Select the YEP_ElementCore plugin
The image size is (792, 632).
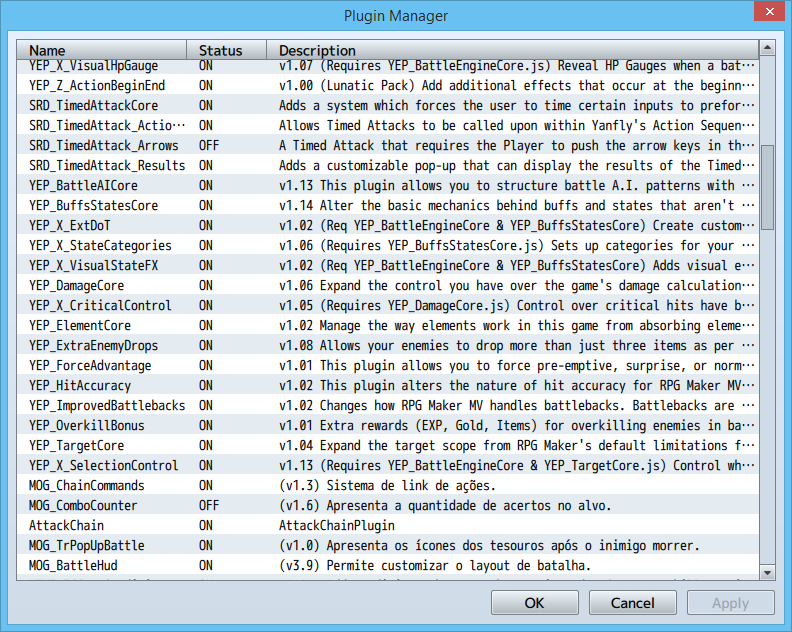387,325
